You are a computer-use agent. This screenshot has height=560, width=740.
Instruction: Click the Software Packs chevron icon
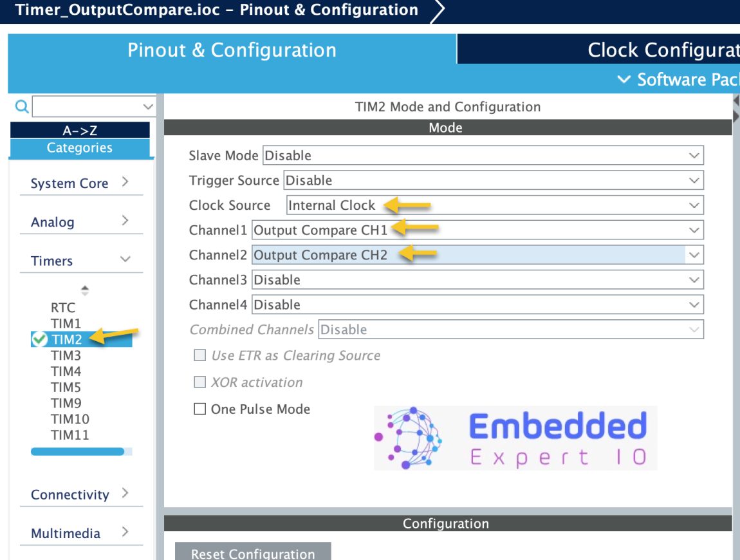tap(624, 80)
